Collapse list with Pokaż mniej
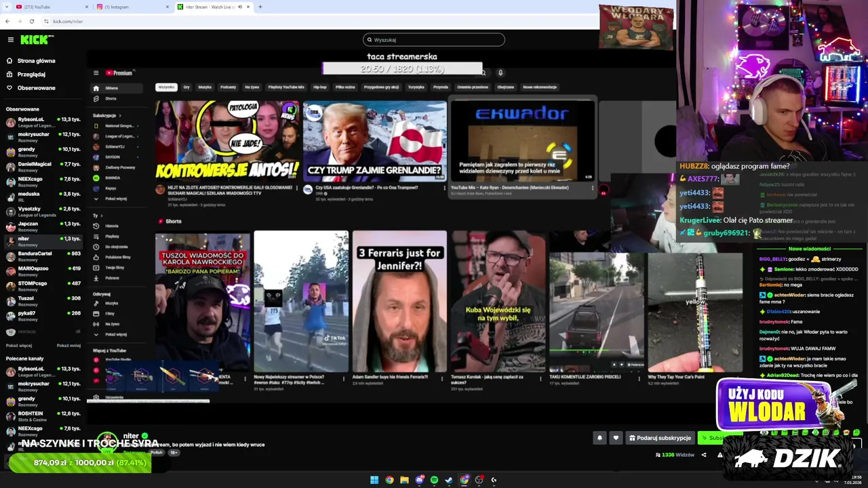 coord(68,345)
